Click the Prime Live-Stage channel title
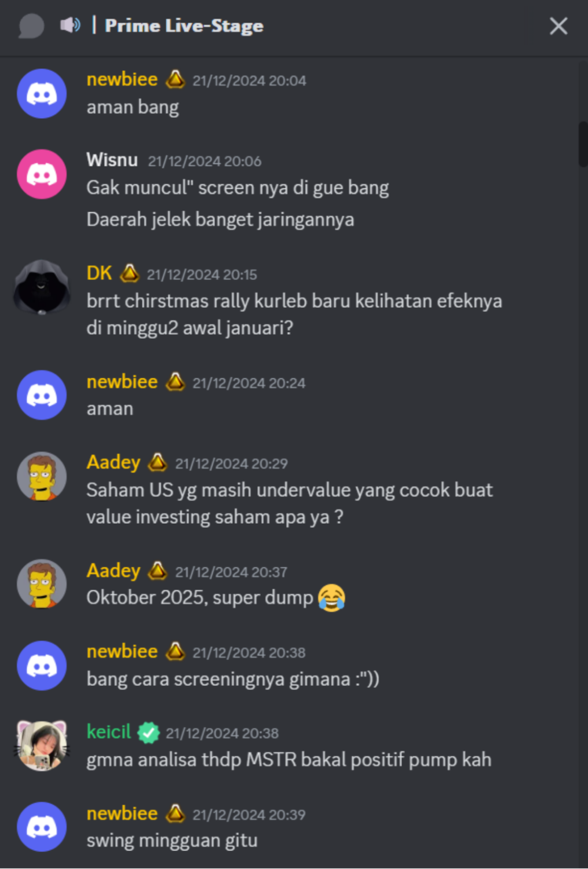The width and height of the screenshot is (588, 869). click(184, 25)
